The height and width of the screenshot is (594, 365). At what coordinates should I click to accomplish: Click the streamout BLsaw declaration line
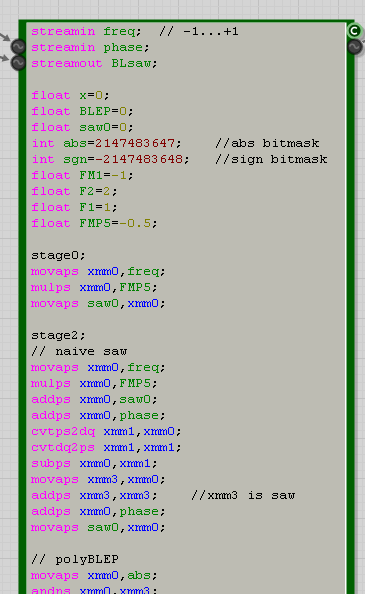click(x=94, y=63)
